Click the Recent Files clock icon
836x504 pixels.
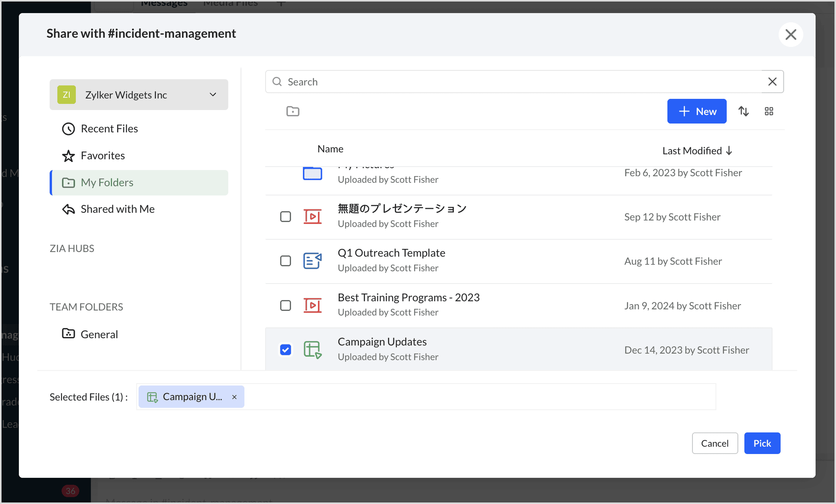click(x=69, y=129)
